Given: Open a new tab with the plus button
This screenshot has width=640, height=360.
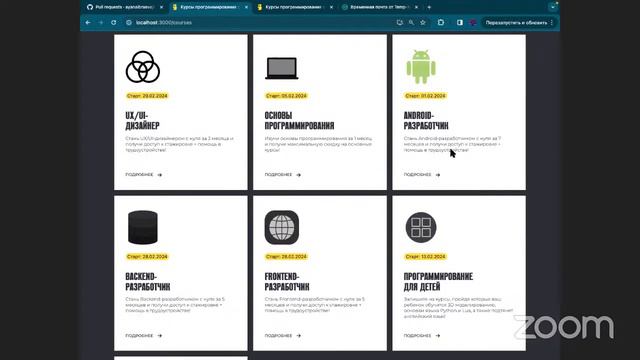Looking at the screenshot, I should pos(429,7).
